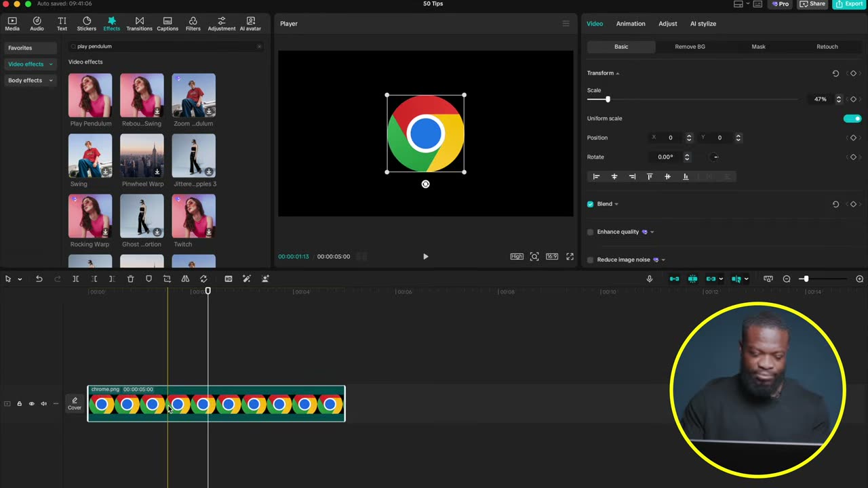This screenshot has width=868, height=488.
Task: Mute the track audio
Action: coord(43,404)
